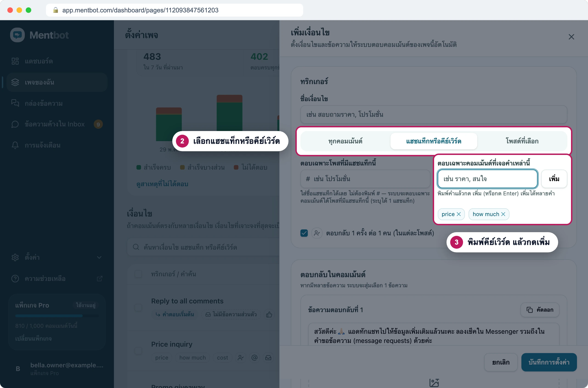The image size is (588, 388).
Task: Check the Price inquiry row checkbox
Action: (x=138, y=351)
